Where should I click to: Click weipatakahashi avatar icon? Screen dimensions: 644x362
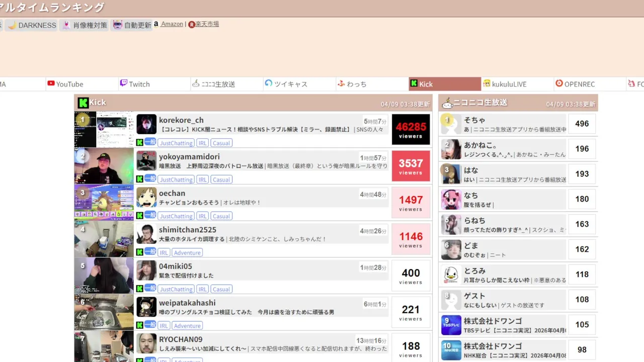[x=146, y=307]
